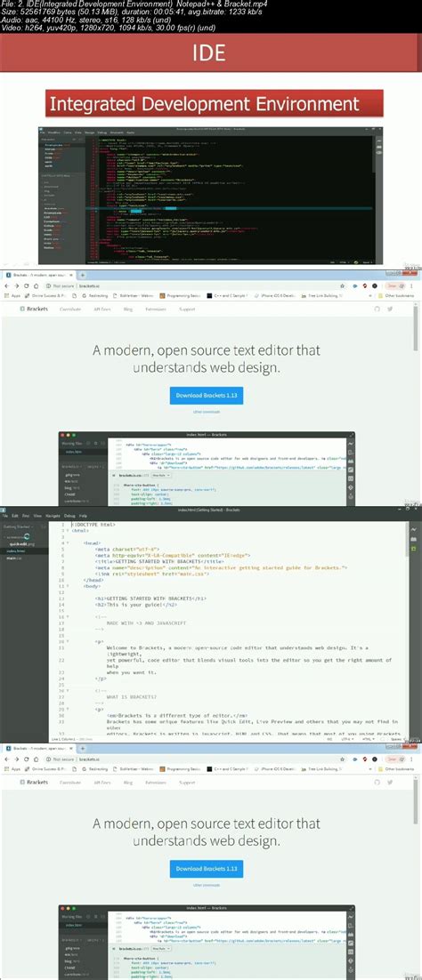422x980 pixels.
Task: Expand the Getting Started project dropdown
Action: (x=16, y=526)
